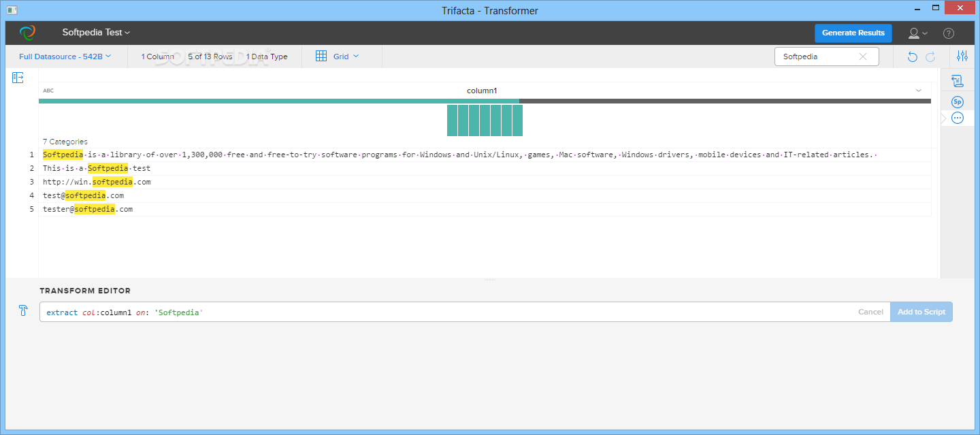Open the Grid view dropdown
Image resolution: width=980 pixels, height=435 pixels.
tap(346, 57)
